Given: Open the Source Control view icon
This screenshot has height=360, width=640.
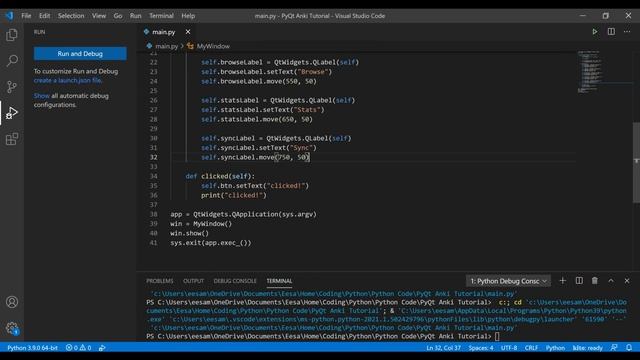Looking at the screenshot, I should (x=12, y=87).
